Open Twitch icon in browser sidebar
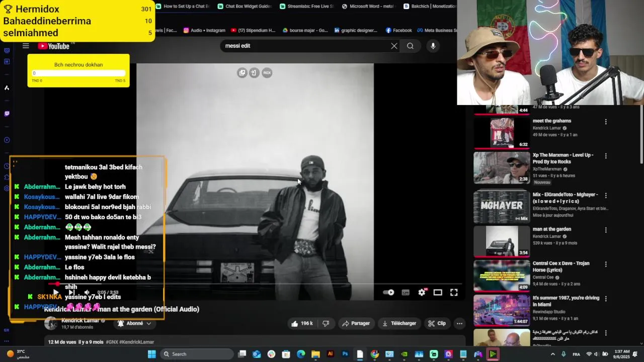The image size is (644, 362). [x=7, y=114]
